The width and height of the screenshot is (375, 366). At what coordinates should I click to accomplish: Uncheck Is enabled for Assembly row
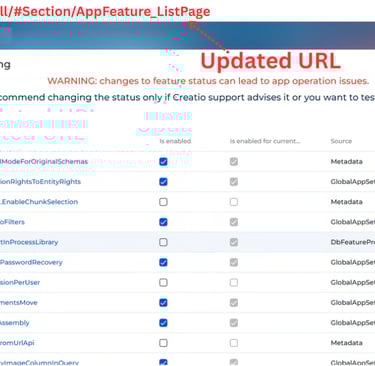pos(163,323)
